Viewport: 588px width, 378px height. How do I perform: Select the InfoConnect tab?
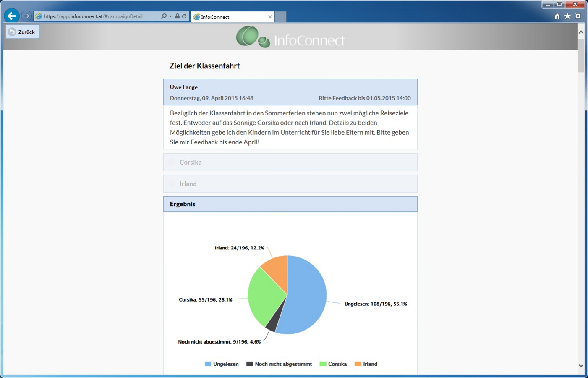click(x=233, y=17)
